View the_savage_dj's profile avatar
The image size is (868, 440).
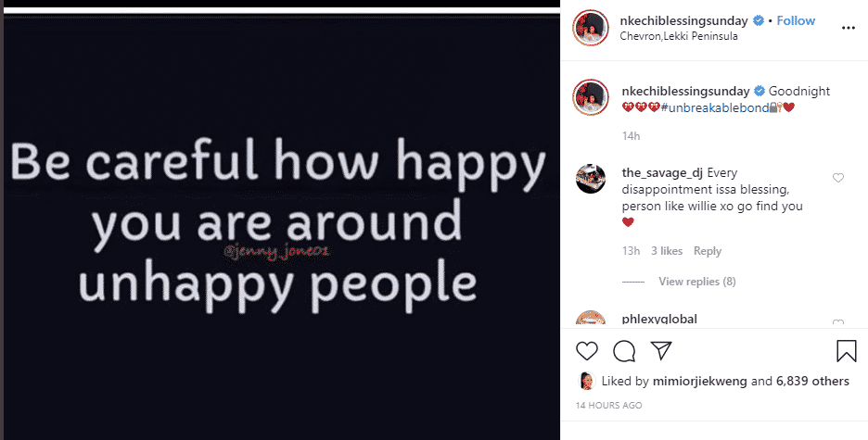[x=590, y=178]
